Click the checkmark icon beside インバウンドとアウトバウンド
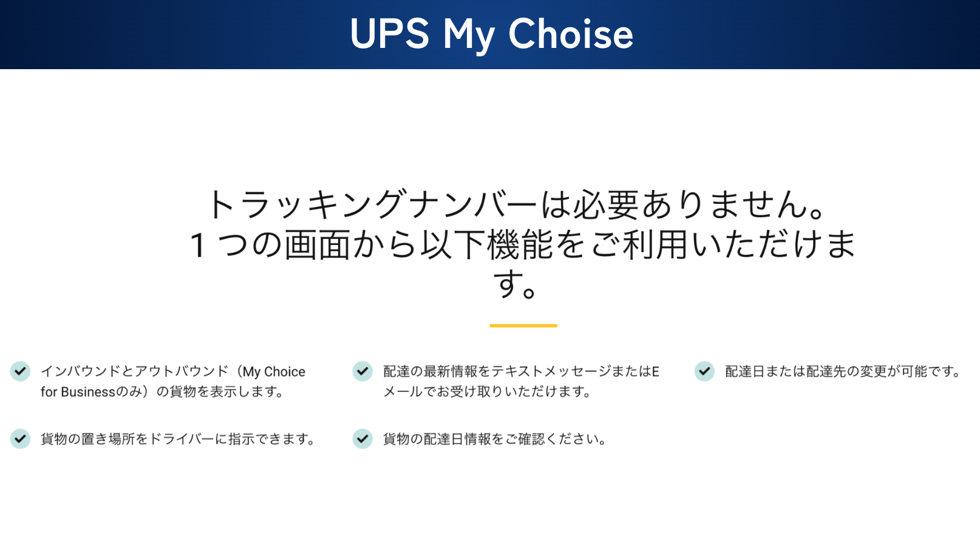The width and height of the screenshot is (980, 546). tap(20, 371)
